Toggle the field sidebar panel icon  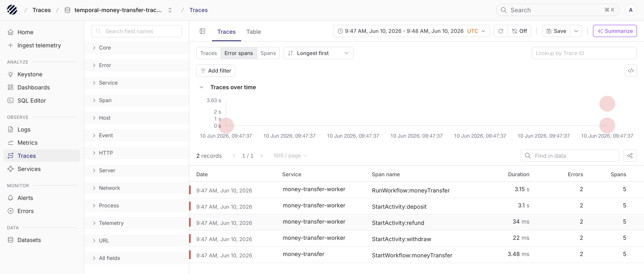202,31
